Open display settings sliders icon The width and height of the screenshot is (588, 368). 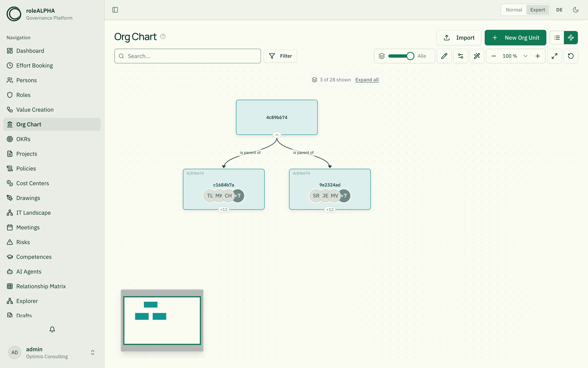460,56
